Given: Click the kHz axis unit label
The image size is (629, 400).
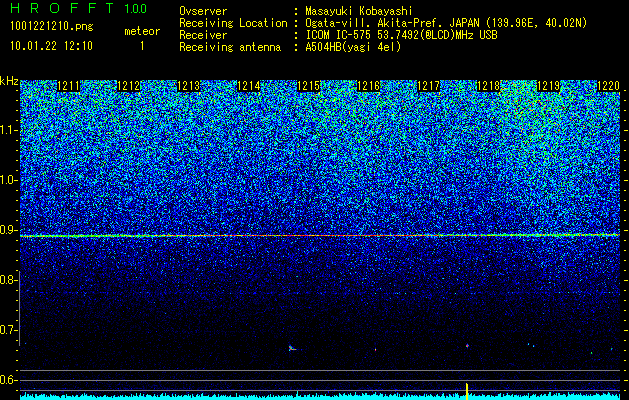Looking at the screenshot, I should [x=9, y=81].
